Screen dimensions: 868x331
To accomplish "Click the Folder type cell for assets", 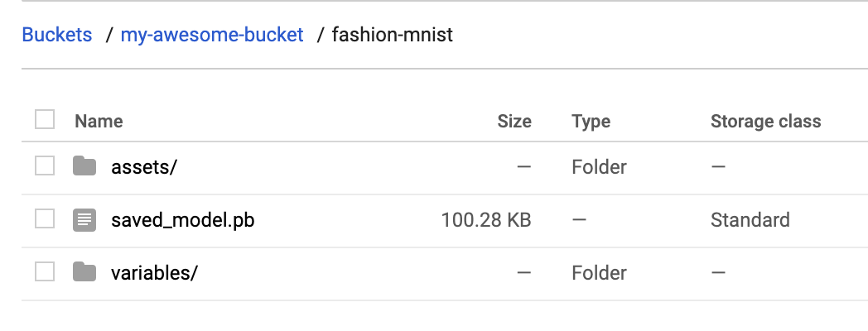I will tap(599, 167).
